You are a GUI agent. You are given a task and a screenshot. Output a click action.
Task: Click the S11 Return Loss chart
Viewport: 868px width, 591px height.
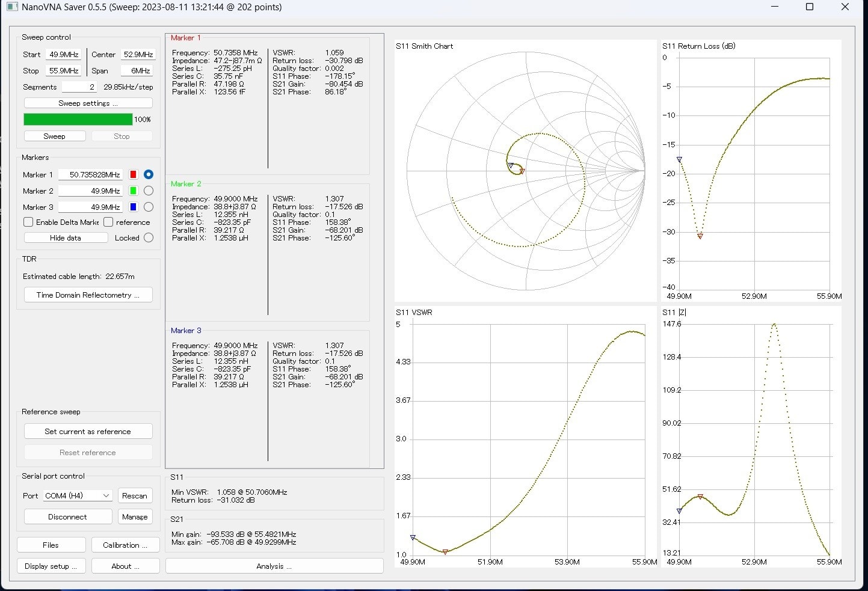751,171
